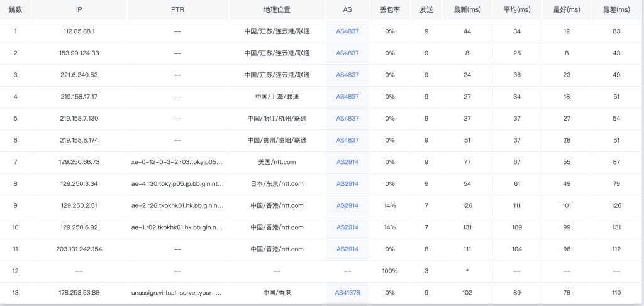This screenshot has width=644, height=306.
Task: Click PTR xe-0-12-0-3-2.r03.tokyjp05
Action: tap(177, 162)
